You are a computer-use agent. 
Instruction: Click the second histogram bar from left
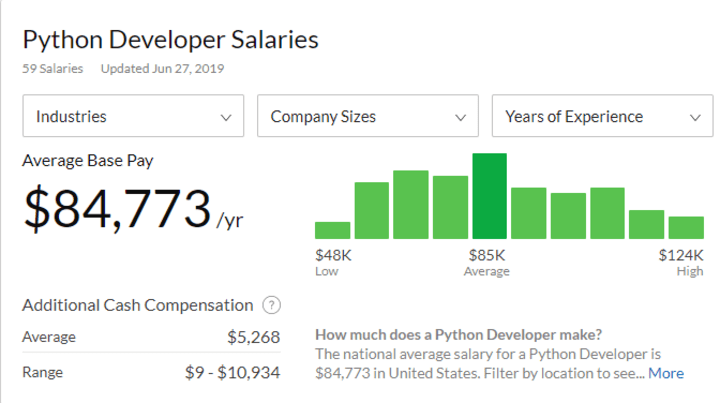point(371,211)
